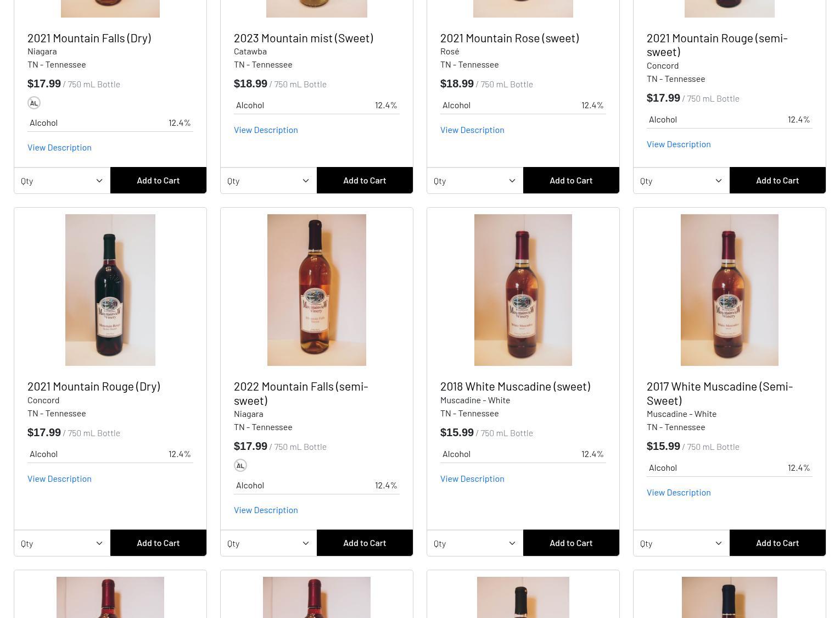Add 2021 Mountain Rose (sweet) to cart
Image resolution: width=840 pixels, height=618 pixels.
(571, 180)
